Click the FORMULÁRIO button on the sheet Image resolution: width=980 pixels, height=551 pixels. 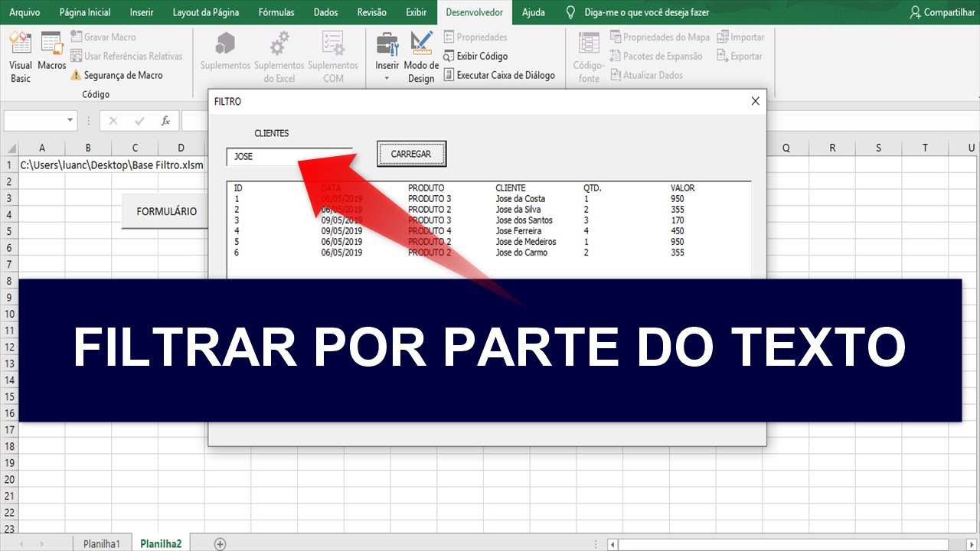pyautogui.click(x=166, y=211)
